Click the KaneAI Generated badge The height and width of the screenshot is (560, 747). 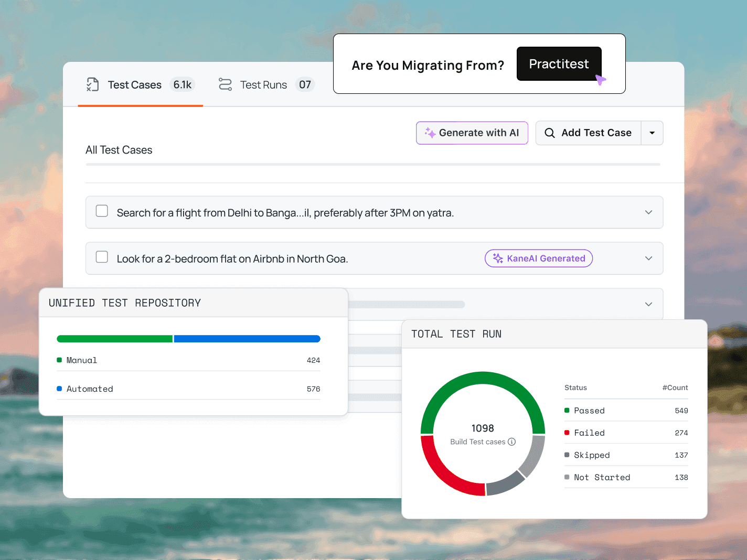[539, 258]
